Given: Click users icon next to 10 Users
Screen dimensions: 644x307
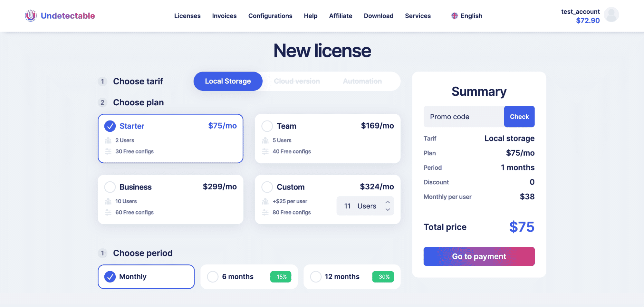Looking at the screenshot, I should click(108, 201).
